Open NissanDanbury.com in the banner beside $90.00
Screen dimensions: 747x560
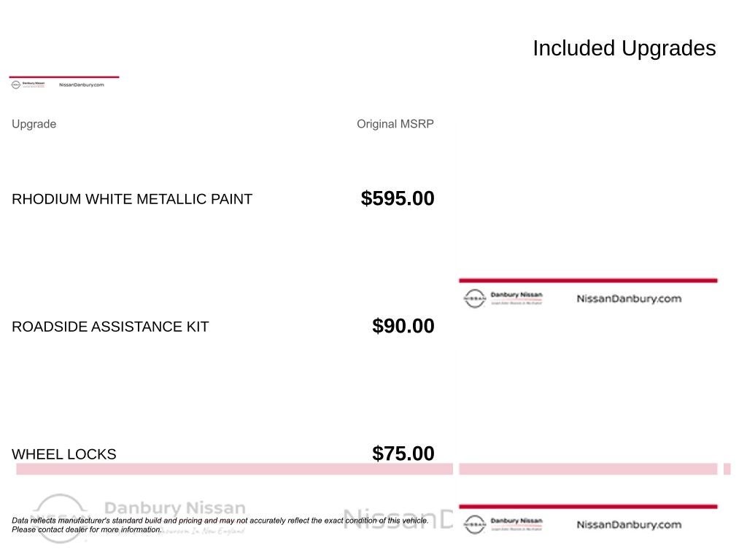click(628, 298)
